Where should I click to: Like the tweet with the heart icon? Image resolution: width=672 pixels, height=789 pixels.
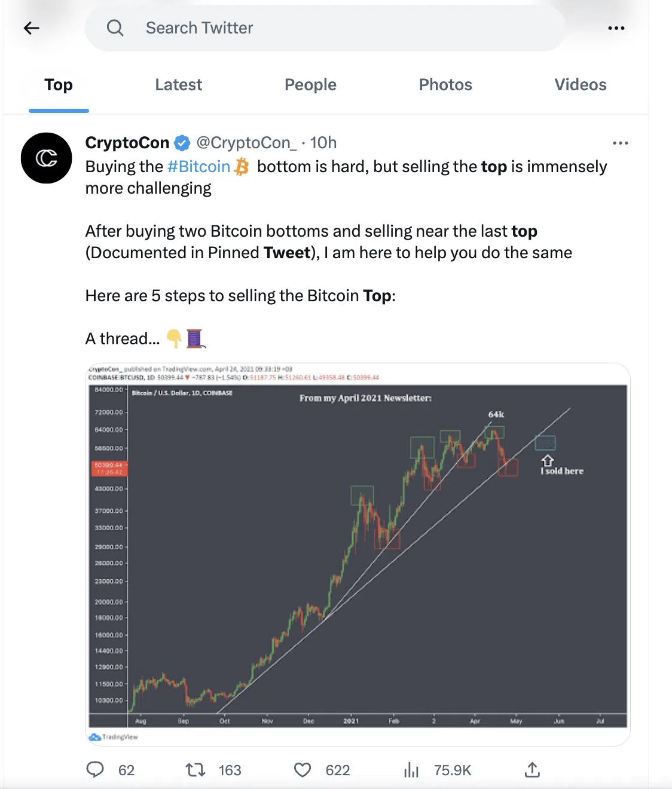coord(303,770)
